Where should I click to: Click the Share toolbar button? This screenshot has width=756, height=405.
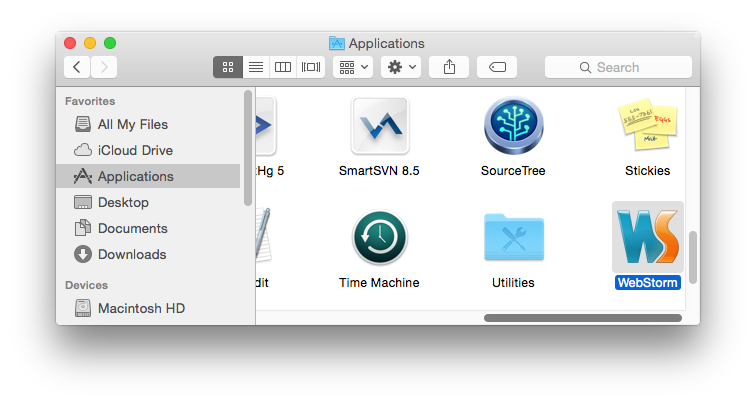coord(449,67)
